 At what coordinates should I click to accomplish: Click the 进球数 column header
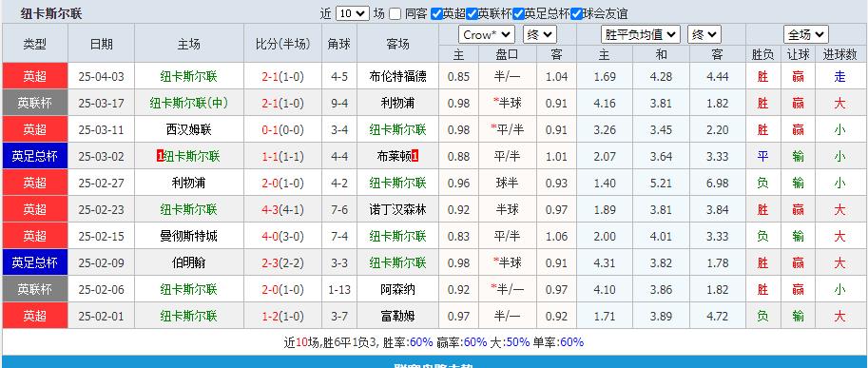click(839, 54)
